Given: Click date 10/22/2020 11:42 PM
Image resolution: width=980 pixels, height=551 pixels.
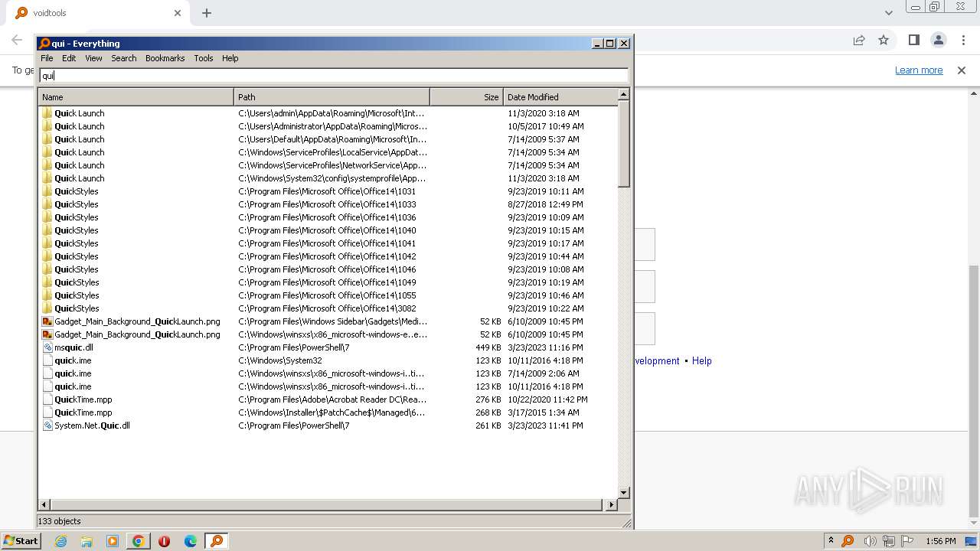Looking at the screenshot, I should click(547, 399).
